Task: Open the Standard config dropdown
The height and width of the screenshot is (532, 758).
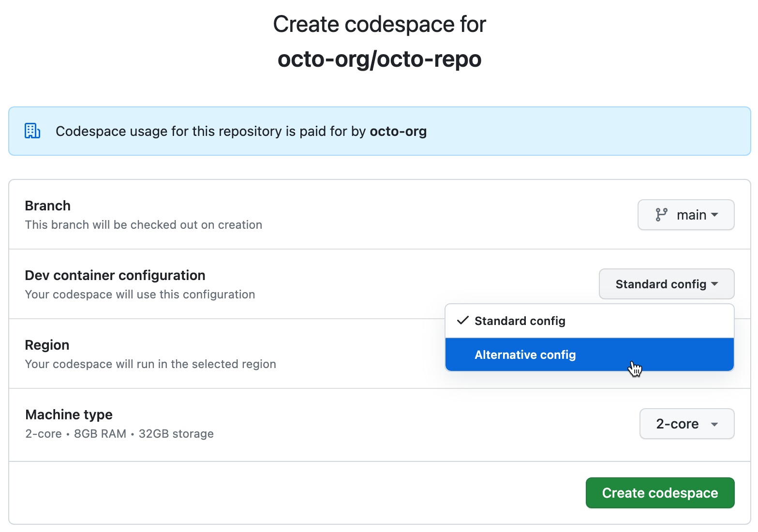Action: tap(666, 284)
